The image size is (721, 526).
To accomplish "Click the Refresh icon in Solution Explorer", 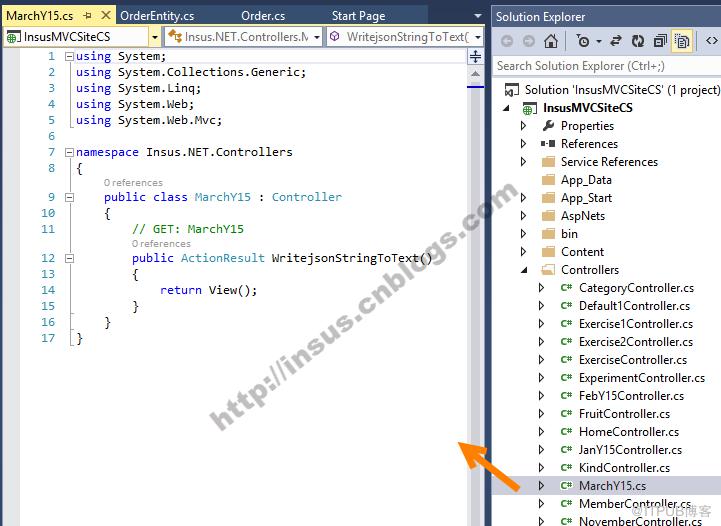I will (x=638, y=41).
